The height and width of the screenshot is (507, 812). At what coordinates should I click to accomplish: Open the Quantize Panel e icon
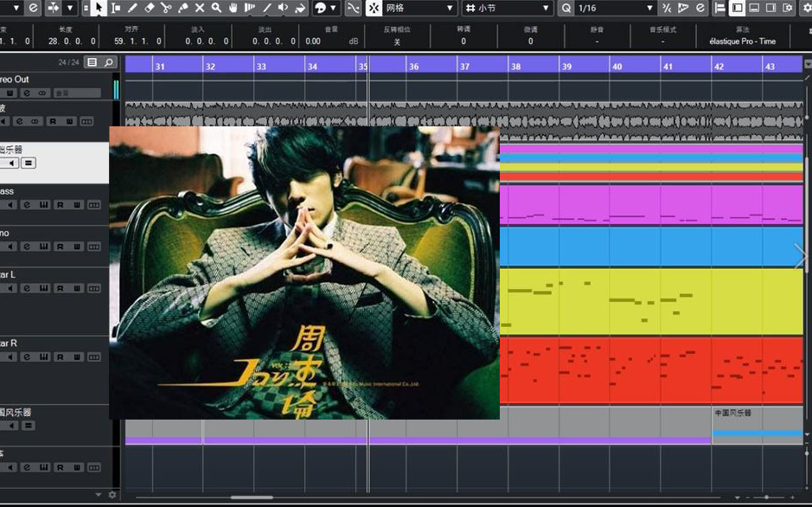tap(700, 8)
